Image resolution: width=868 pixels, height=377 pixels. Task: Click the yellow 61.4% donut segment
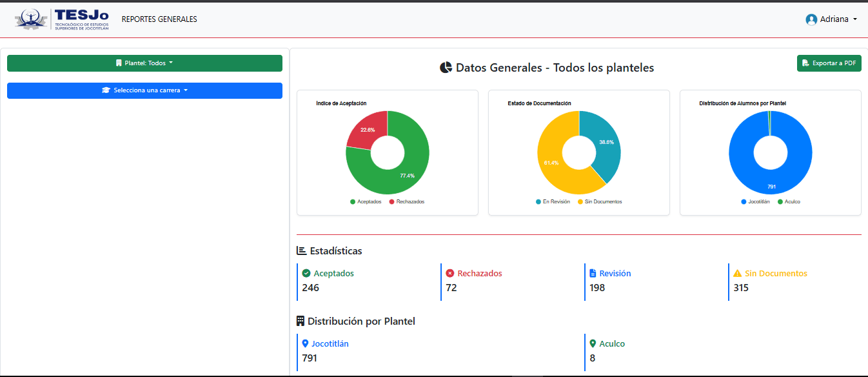(x=552, y=163)
